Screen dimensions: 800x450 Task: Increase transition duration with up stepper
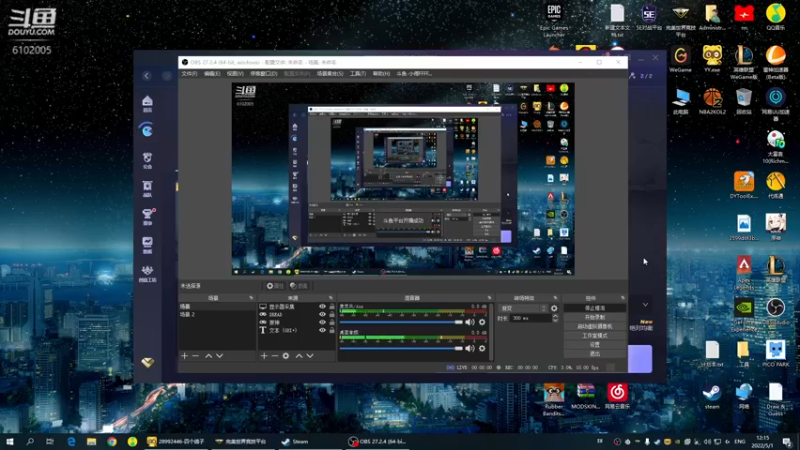point(555,316)
